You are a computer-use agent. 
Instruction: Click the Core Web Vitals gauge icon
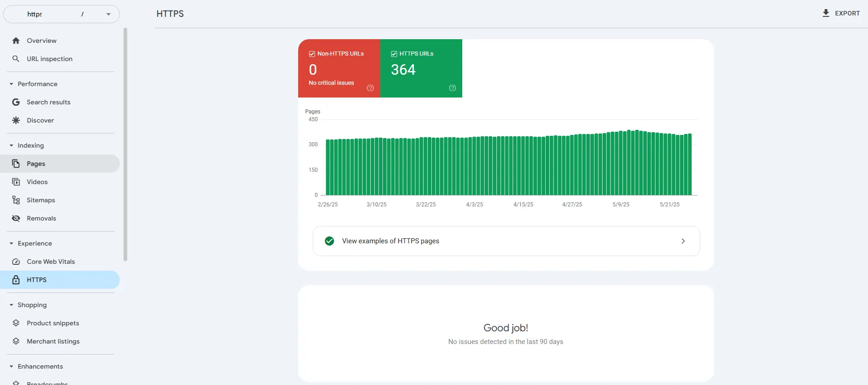click(x=16, y=262)
